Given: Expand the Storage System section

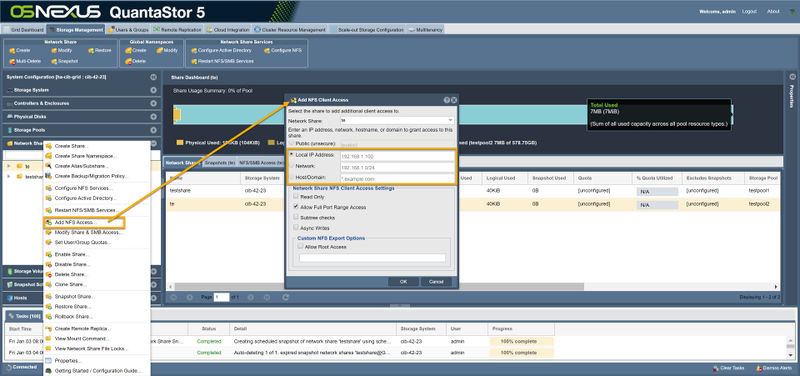Looking at the screenshot, I should coord(153,90).
